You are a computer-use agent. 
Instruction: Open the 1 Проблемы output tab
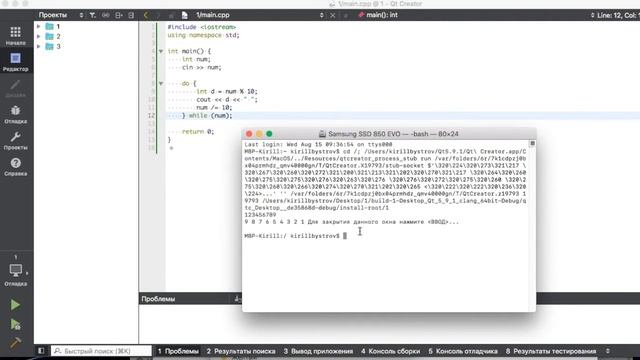click(x=178, y=351)
